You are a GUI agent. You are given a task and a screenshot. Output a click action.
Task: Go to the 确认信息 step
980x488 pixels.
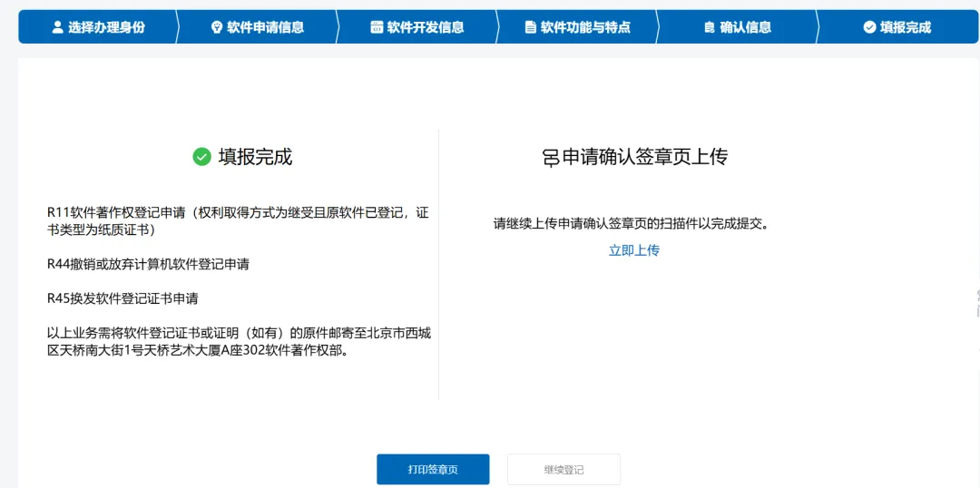(x=738, y=27)
